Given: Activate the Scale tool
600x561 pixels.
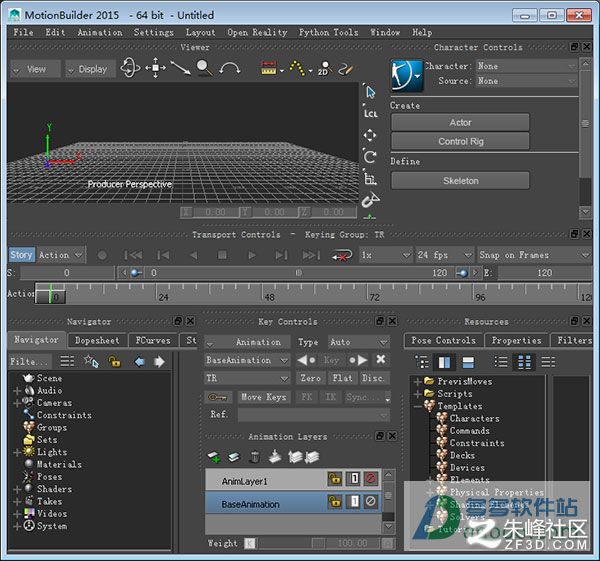Looking at the screenshot, I should coord(370,178).
